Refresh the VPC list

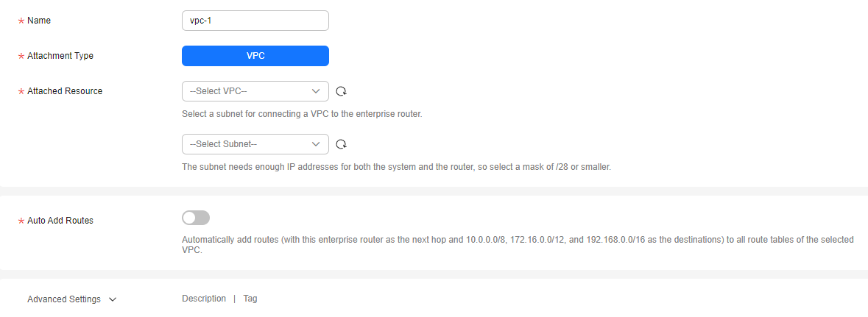click(x=341, y=91)
